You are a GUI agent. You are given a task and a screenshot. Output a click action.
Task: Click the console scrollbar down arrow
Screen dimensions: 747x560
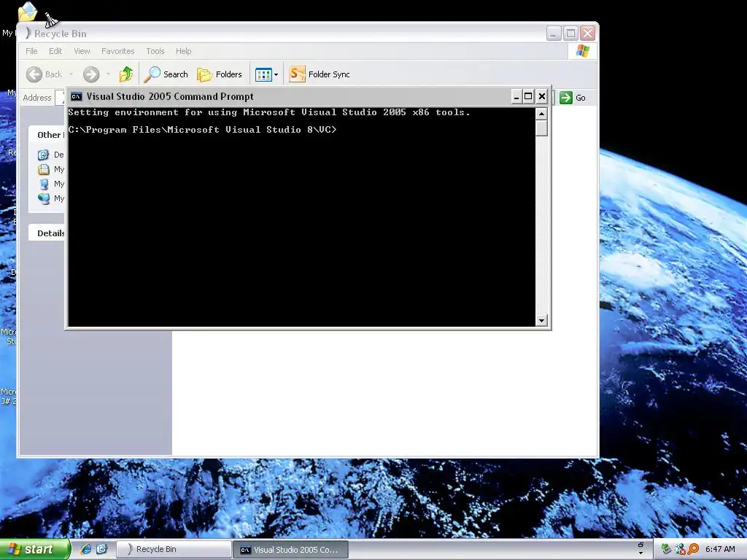tap(541, 321)
